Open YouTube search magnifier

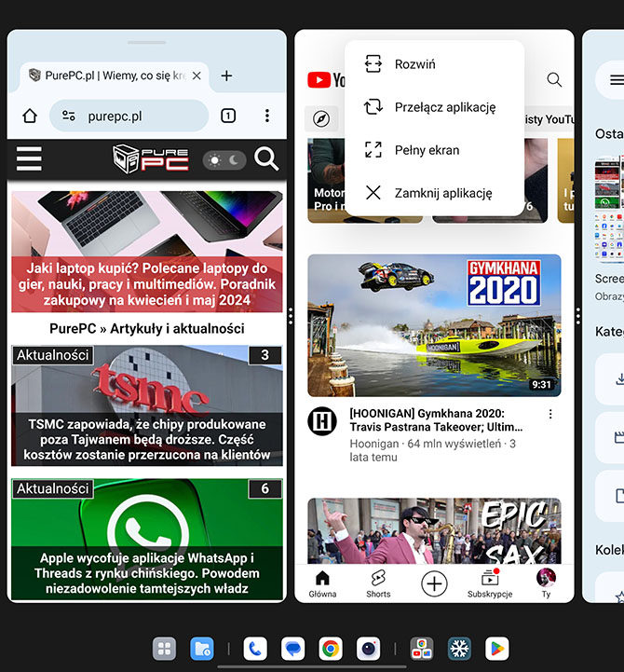[x=554, y=80]
